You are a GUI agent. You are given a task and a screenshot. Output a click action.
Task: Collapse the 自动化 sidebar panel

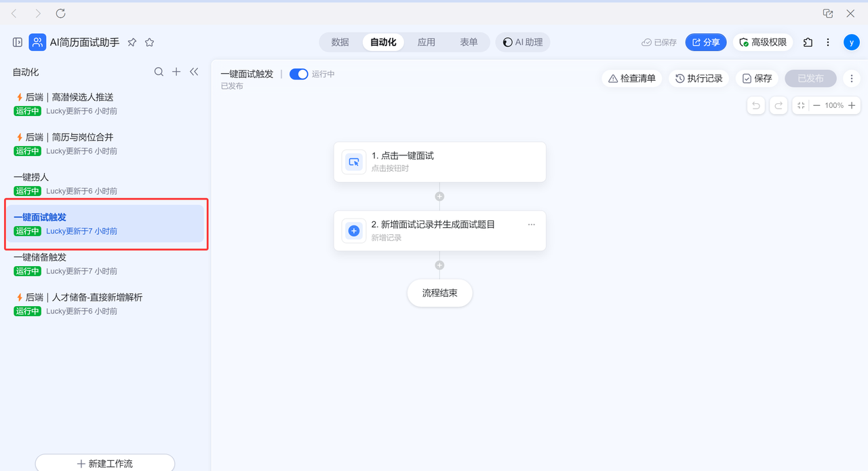coord(194,72)
